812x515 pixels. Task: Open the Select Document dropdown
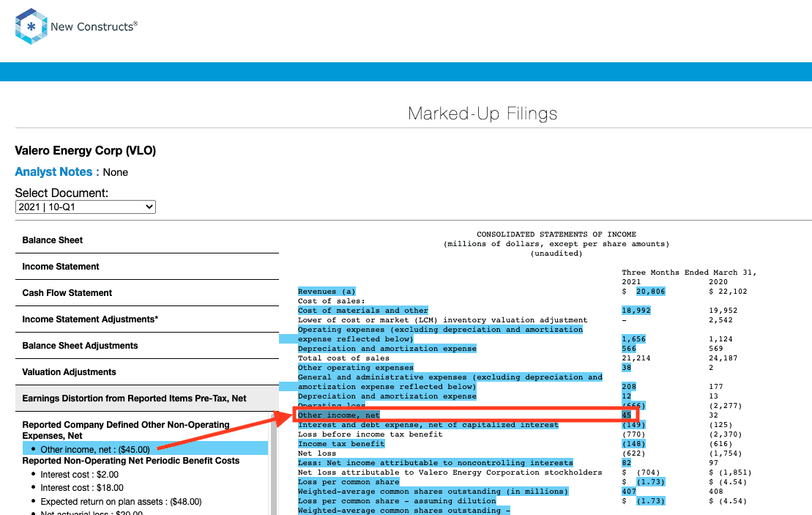86,207
